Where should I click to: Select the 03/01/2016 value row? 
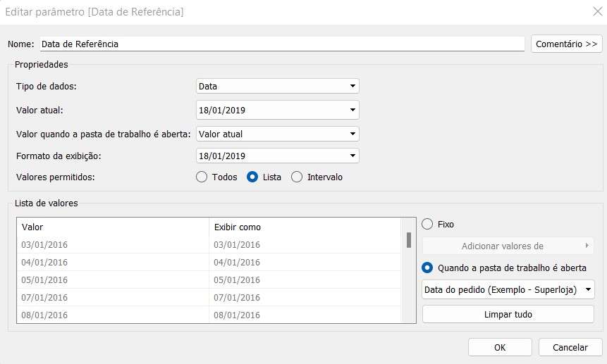[x=209, y=244]
